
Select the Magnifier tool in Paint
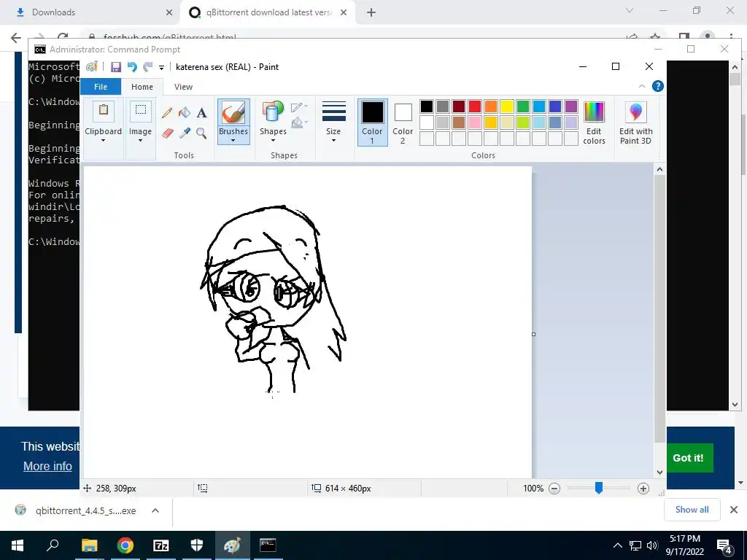click(201, 133)
